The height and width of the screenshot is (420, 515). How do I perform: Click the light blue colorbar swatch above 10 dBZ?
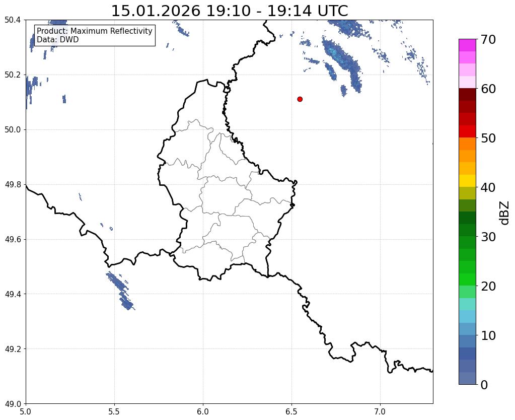pos(467,316)
